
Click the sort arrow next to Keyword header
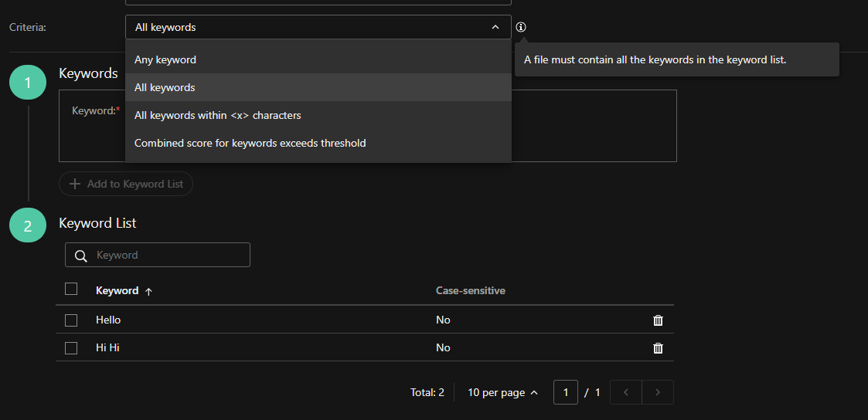[149, 291]
